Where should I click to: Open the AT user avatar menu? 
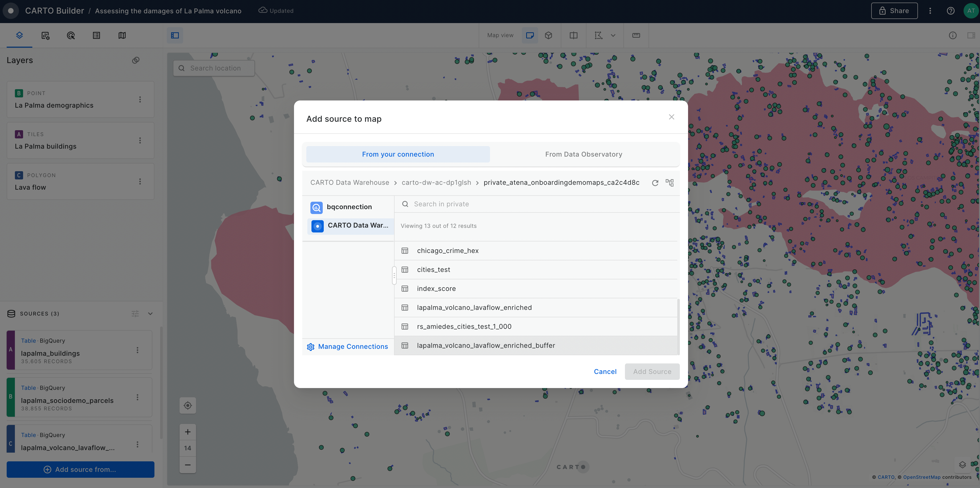point(971,11)
